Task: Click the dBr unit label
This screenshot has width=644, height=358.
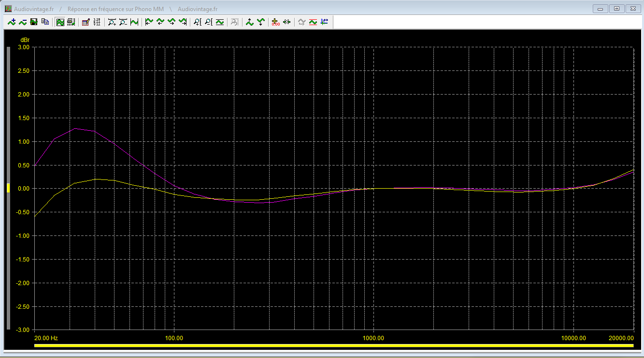Action: 25,39
